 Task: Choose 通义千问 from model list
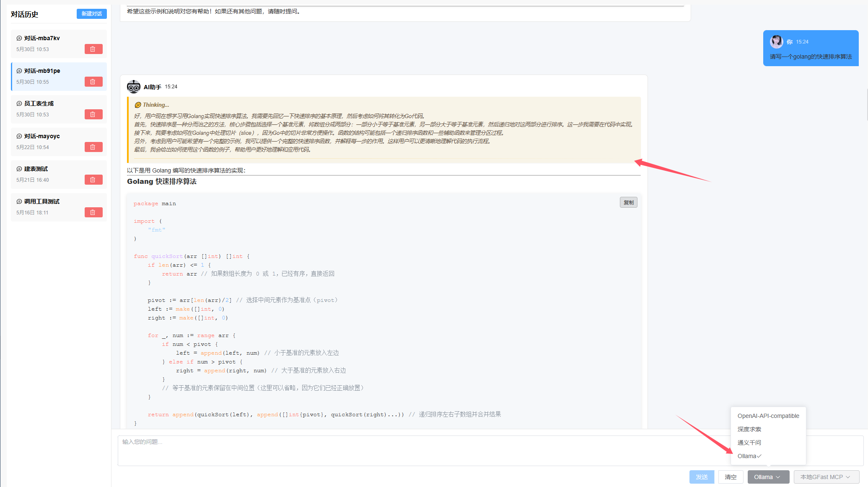point(749,443)
